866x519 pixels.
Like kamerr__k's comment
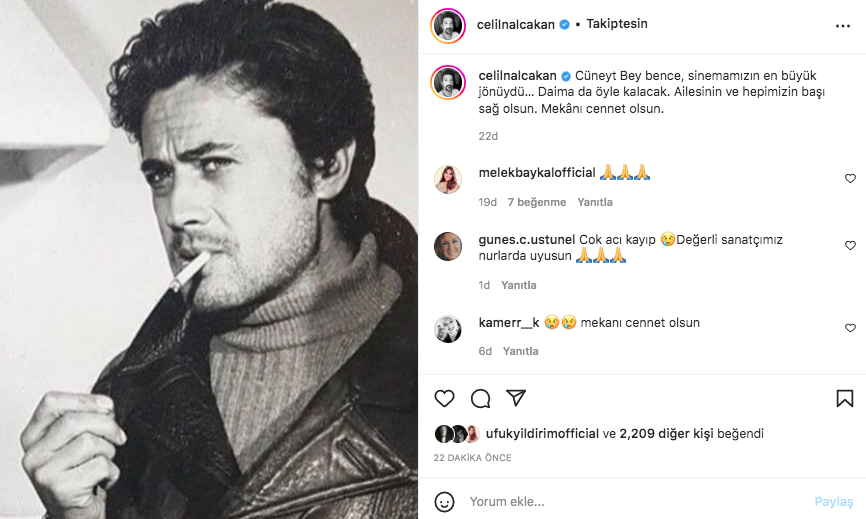pyautogui.click(x=850, y=328)
